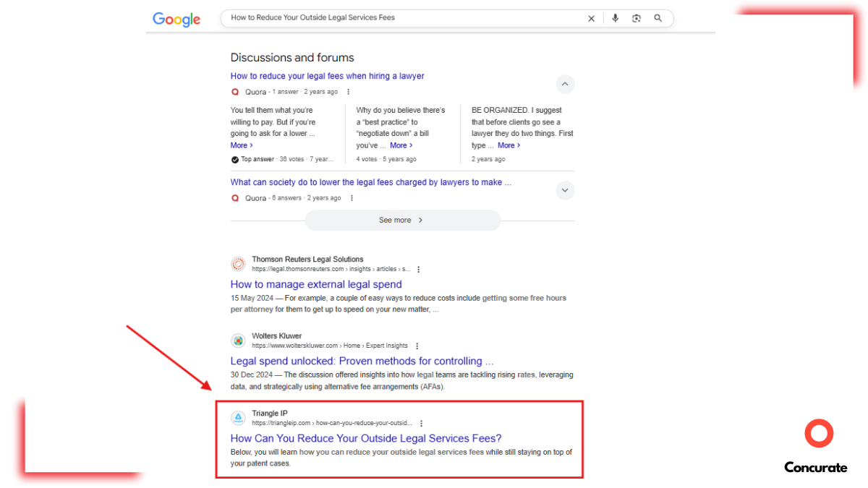
Task: Click the triangleip.com URL breadcrumb
Action: [332, 423]
